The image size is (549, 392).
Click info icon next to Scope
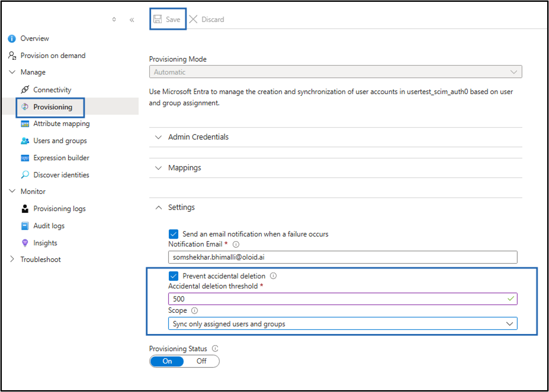pos(195,310)
